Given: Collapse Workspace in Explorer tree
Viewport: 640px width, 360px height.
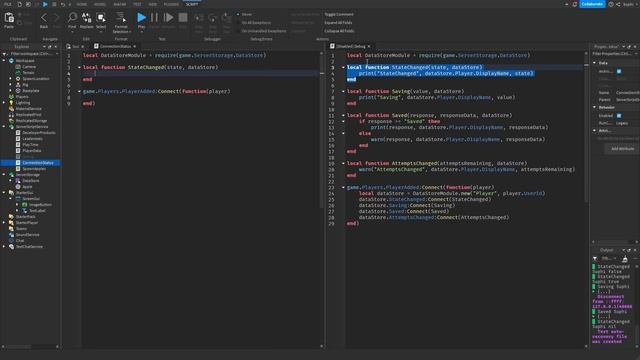Looking at the screenshot, I should pos(4,61).
